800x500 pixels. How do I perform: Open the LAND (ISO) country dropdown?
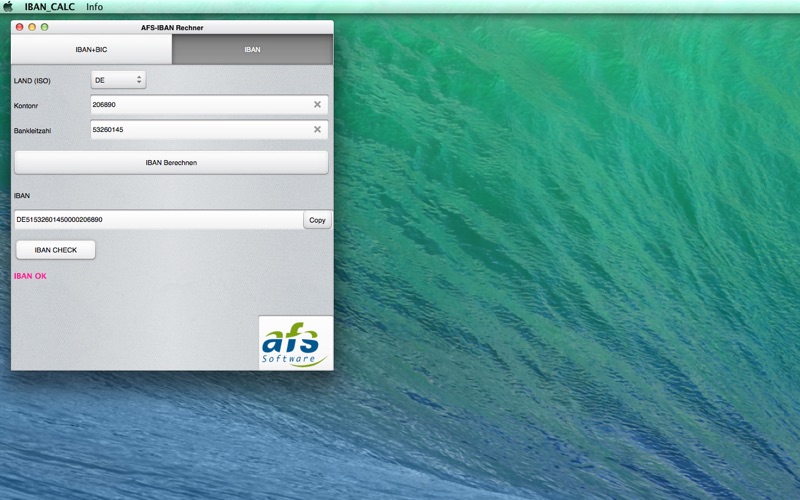(118, 80)
